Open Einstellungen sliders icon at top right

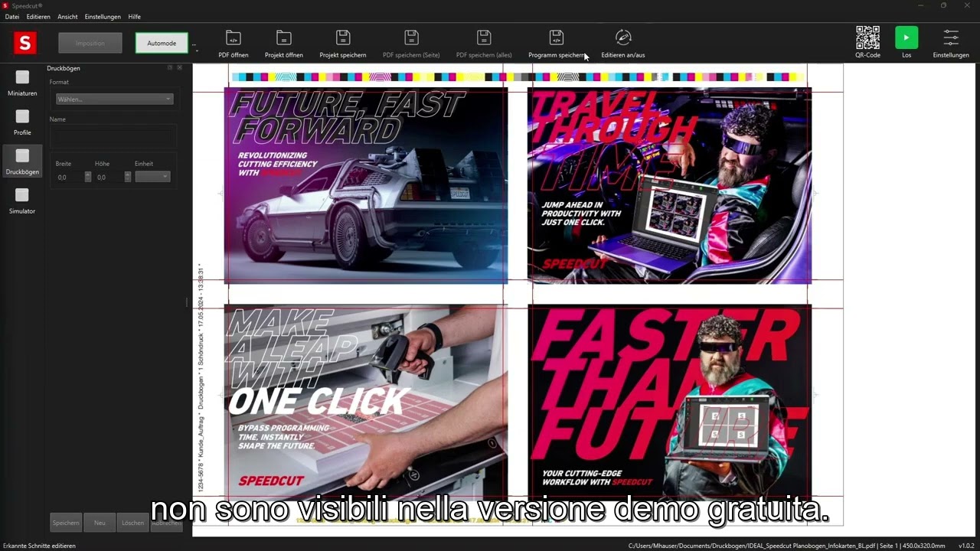951,37
